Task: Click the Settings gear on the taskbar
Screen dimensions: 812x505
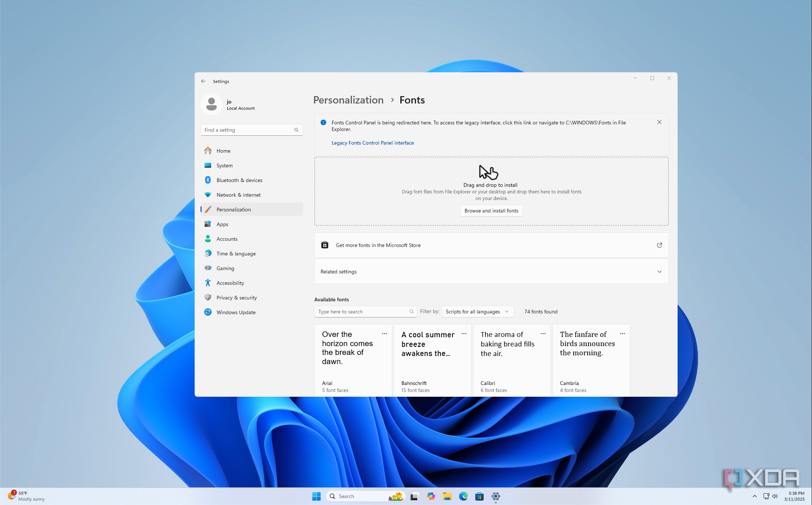Action: tap(495, 496)
